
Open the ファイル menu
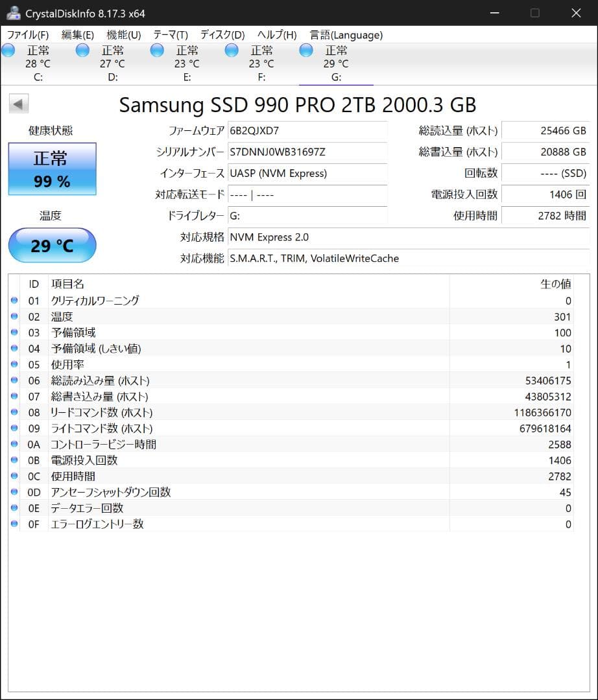coord(27,35)
